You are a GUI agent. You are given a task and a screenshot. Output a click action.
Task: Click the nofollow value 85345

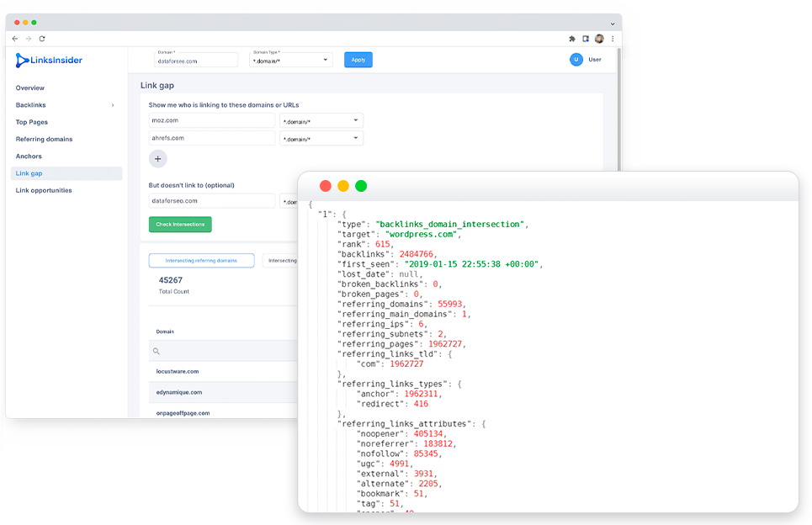click(x=426, y=453)
